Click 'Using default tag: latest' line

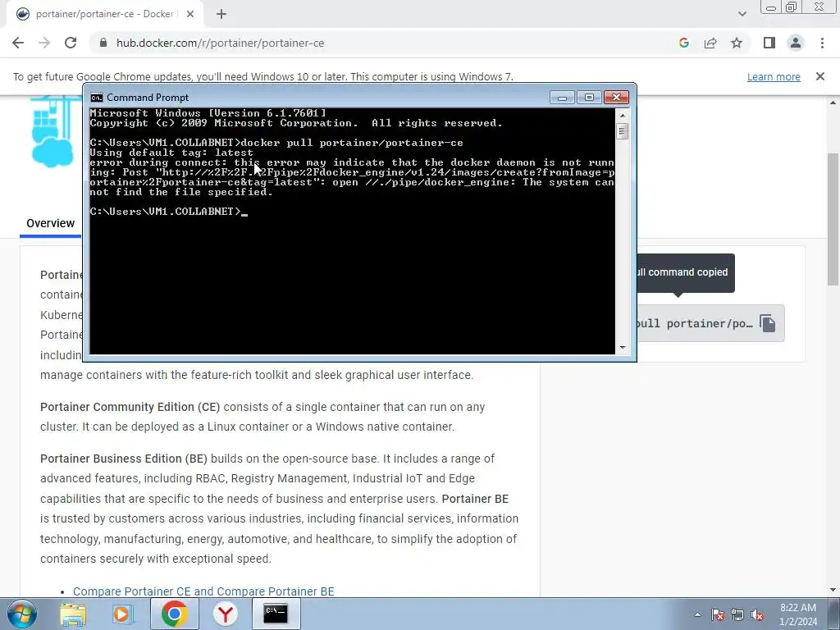tap(171, 153)
